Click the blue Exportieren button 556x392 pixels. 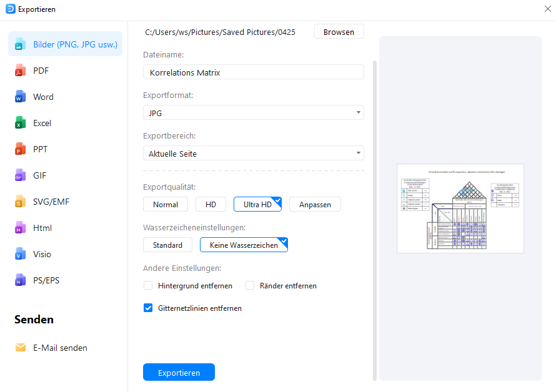(x=179, y=373)
